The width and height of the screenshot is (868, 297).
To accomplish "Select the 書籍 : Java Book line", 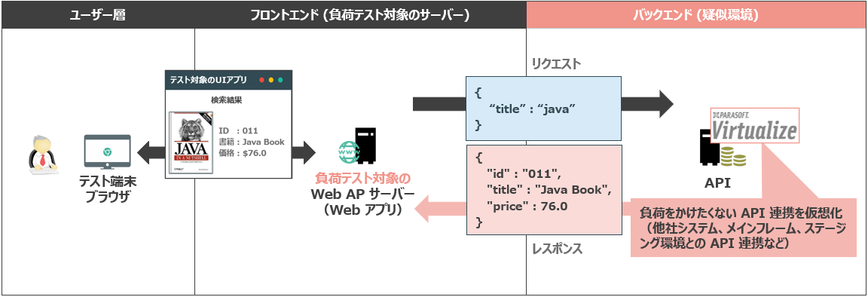I will 252,142.
